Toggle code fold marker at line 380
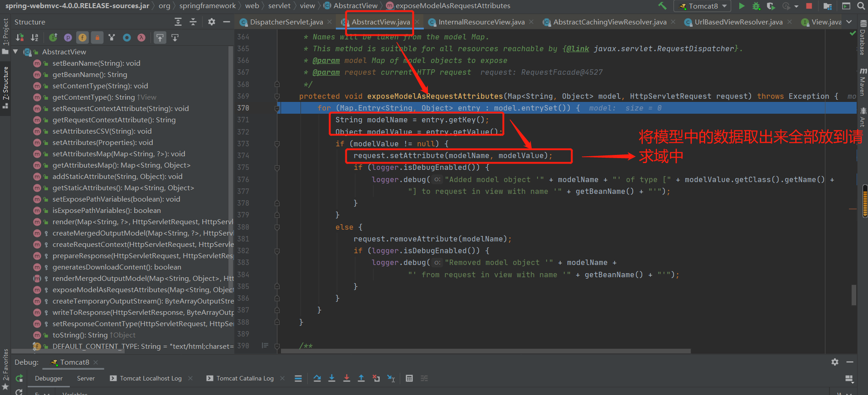Viewport: 868px width, 395px height. pyautogui.click(x=277, y=227)
